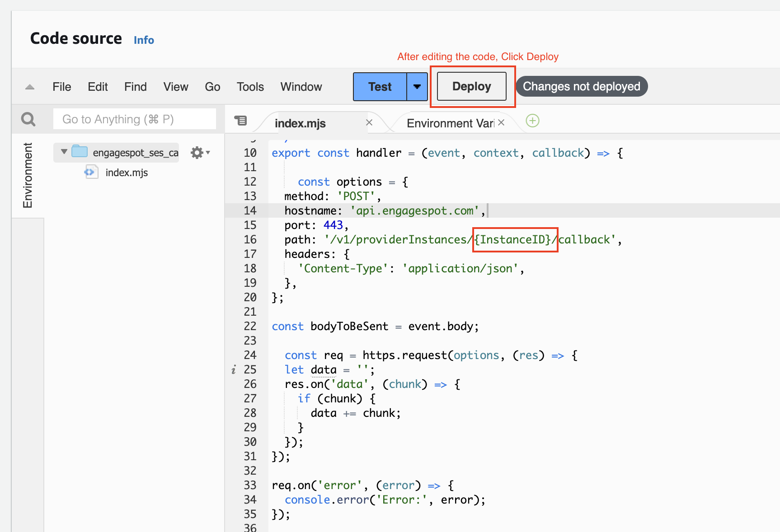
Task: Click line number 14 in the gutter
Action: point(250,210)
